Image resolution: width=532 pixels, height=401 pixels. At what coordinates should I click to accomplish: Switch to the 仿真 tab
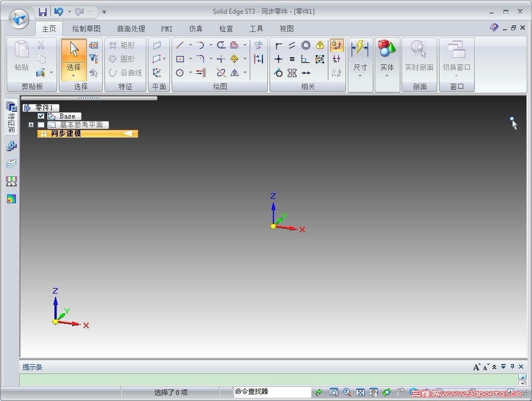[x=196, y=29]
